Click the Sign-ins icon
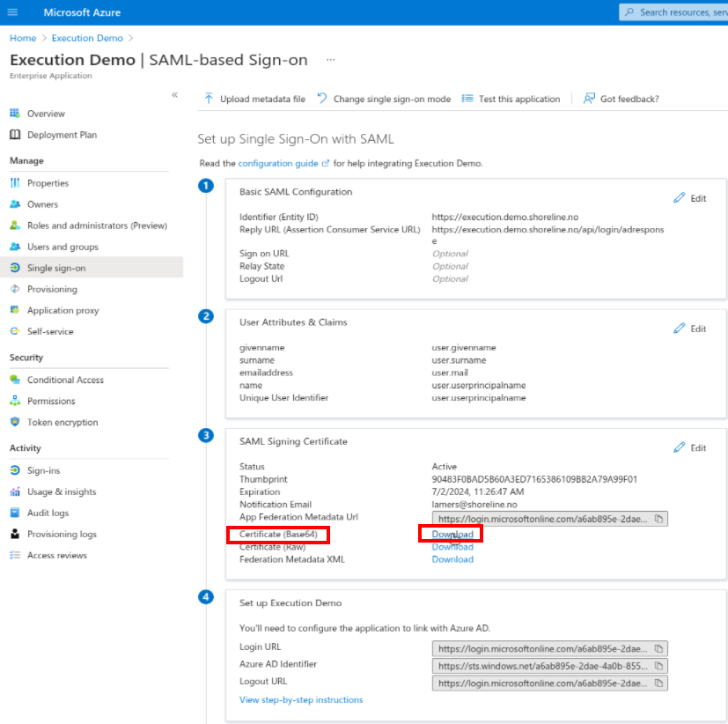Viewport: 728px width, 724px height. 15,470
